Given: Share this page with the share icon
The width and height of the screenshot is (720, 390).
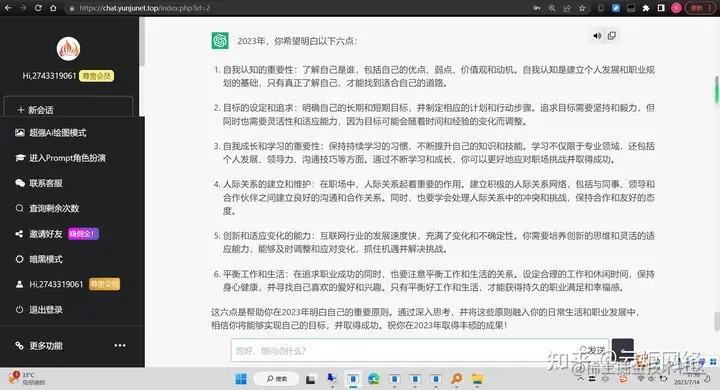Looking at the screenshot, I should click(x=567, y=8).
